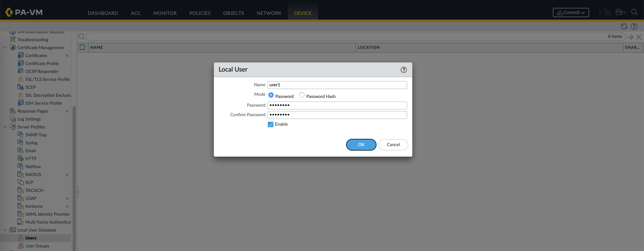Collapse the Certificate Management tree
This screenshot has height=251, width=644.
click(x=5, y=47)
